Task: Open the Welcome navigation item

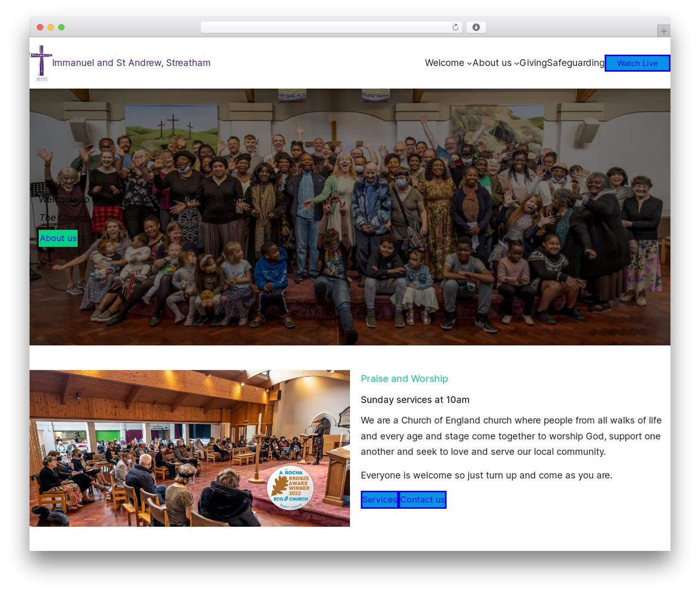Action: pyautogui.click(x=445, y=63)
